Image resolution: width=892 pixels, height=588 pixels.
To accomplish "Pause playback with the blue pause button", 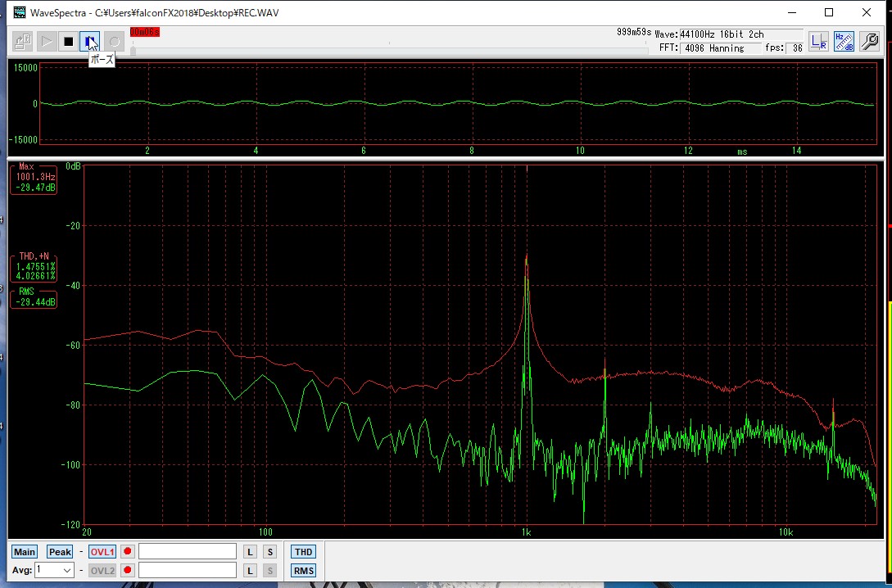I will (91, 41).
